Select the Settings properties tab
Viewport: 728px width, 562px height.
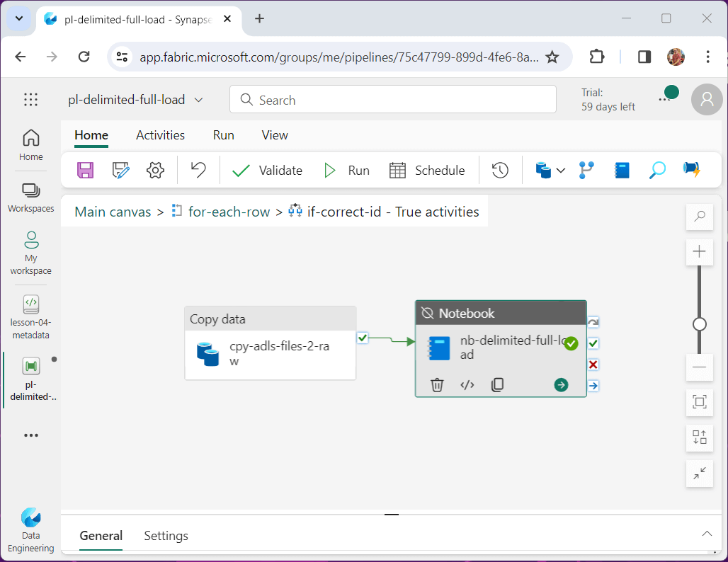coord(166,536)
